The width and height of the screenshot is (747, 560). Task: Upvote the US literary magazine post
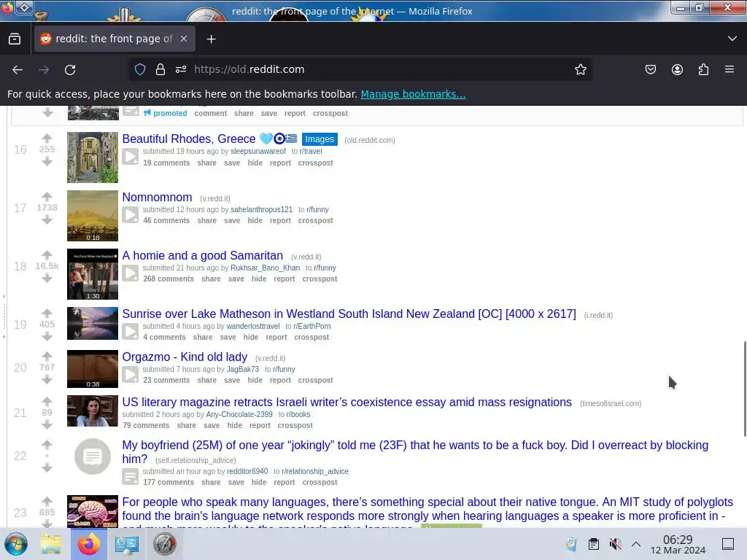coord(47,402)
